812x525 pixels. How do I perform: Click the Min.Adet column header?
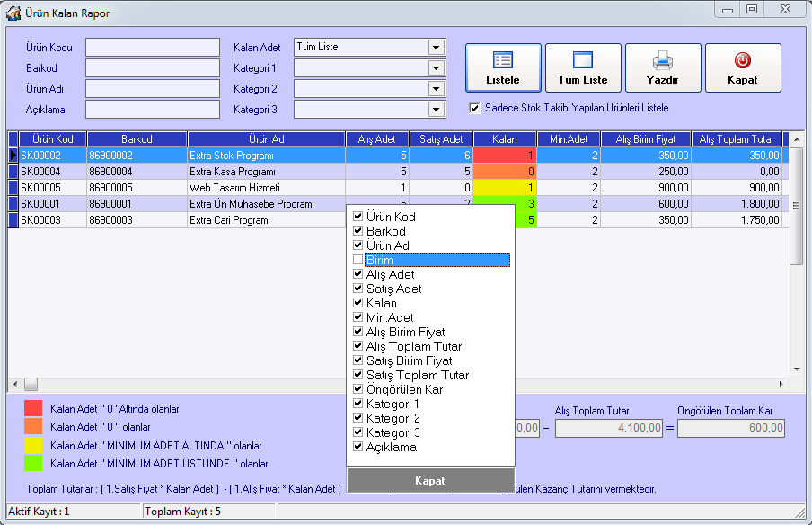[569, 139]
